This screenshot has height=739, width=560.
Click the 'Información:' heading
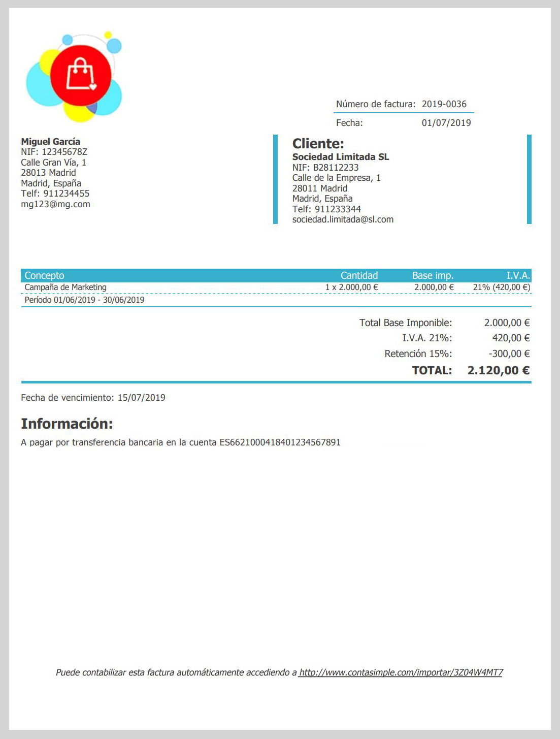[x=67, y=424]
